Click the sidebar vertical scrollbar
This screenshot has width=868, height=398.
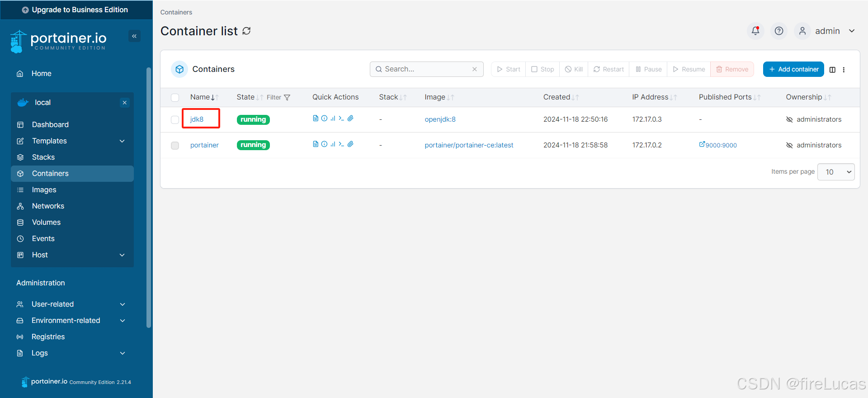(x=149, y=198)
